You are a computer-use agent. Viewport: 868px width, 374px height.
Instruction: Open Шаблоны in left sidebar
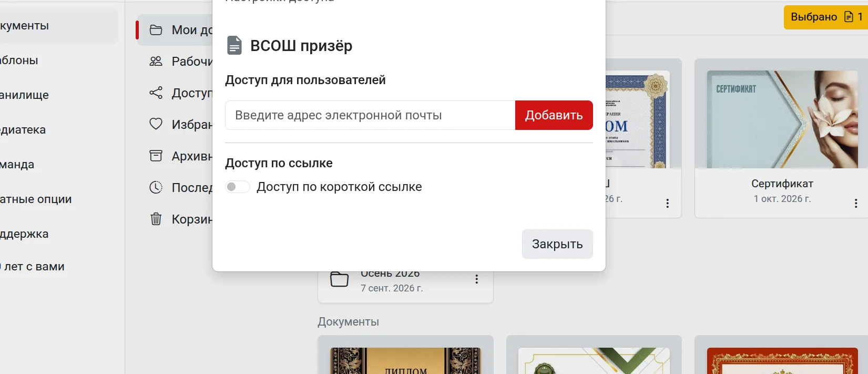coord(19,60)
